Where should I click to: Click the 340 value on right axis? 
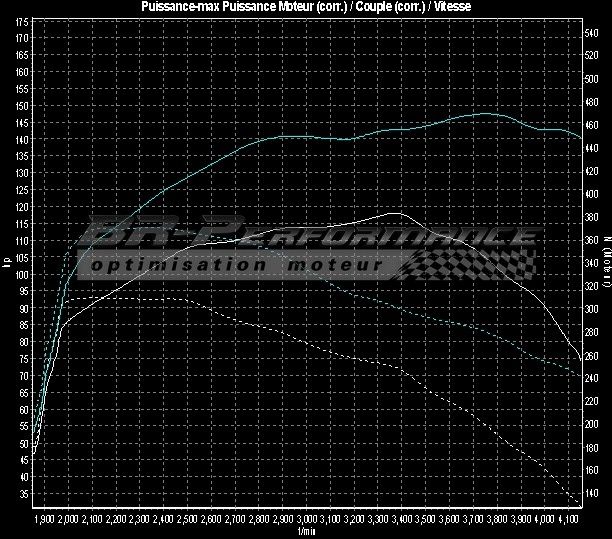tap(591, 263)
